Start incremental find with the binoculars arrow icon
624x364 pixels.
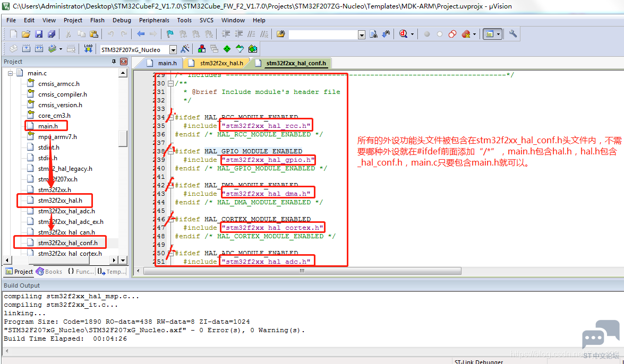(386, 34)
